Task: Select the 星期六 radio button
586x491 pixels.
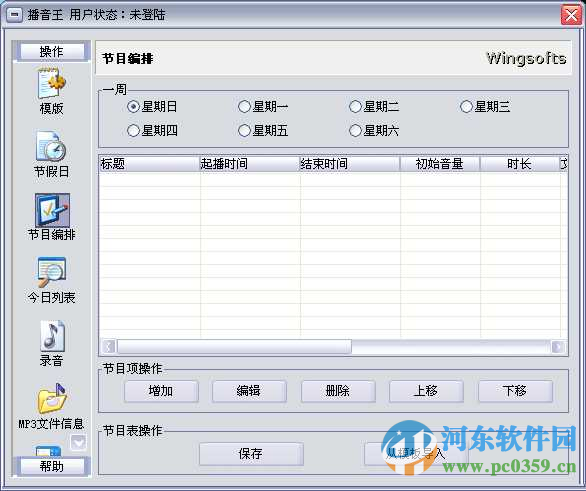Action: 355,131
